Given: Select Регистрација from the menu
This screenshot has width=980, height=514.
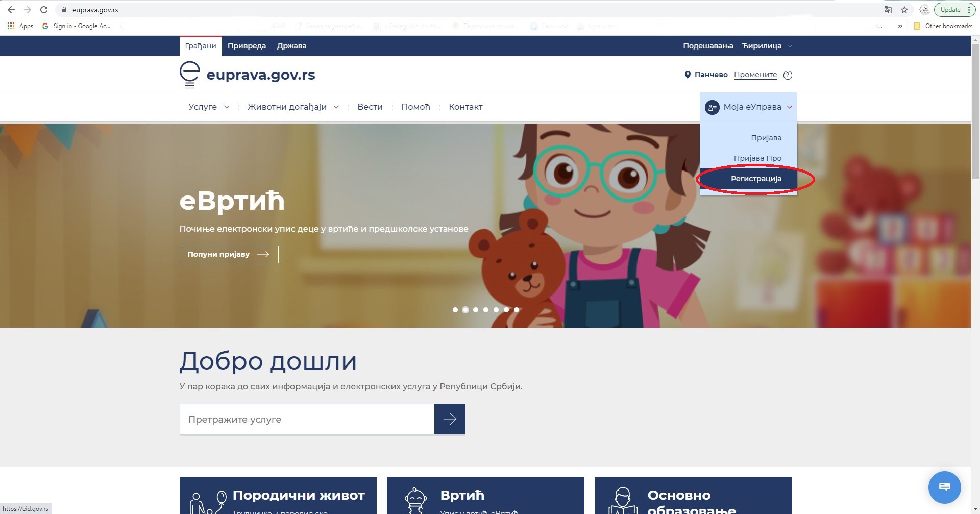Looking at the screenshot, I should tap(756, 179).
